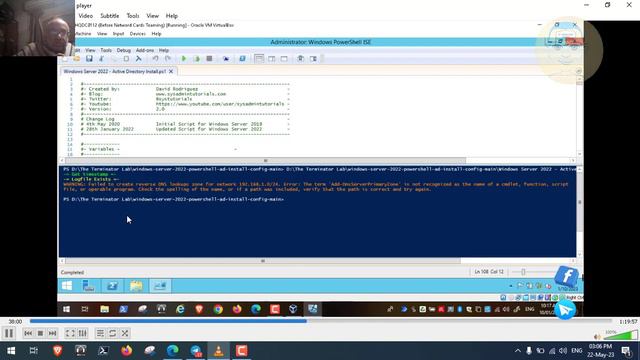
Task: Mute audio with the speaker icon
Action: pyautogui.click(x=597, y=336)
